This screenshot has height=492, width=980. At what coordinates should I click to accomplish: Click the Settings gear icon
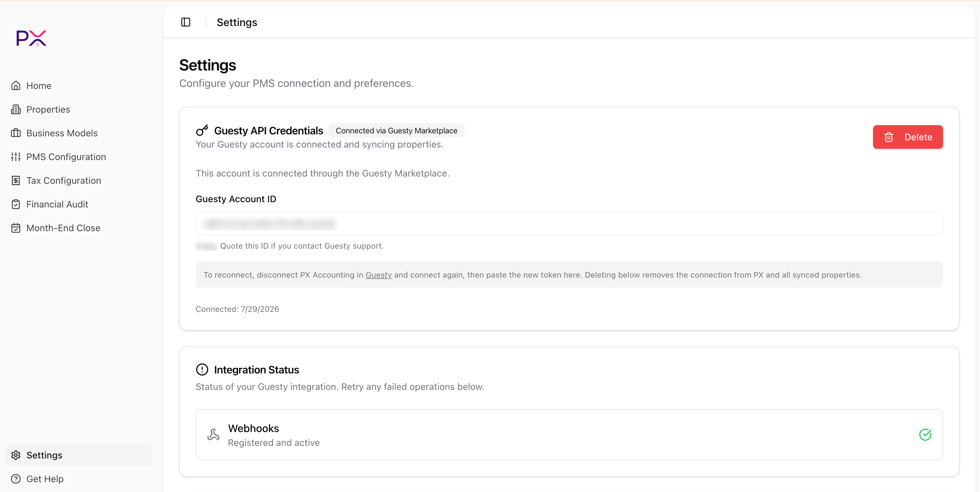click(15, 455)
